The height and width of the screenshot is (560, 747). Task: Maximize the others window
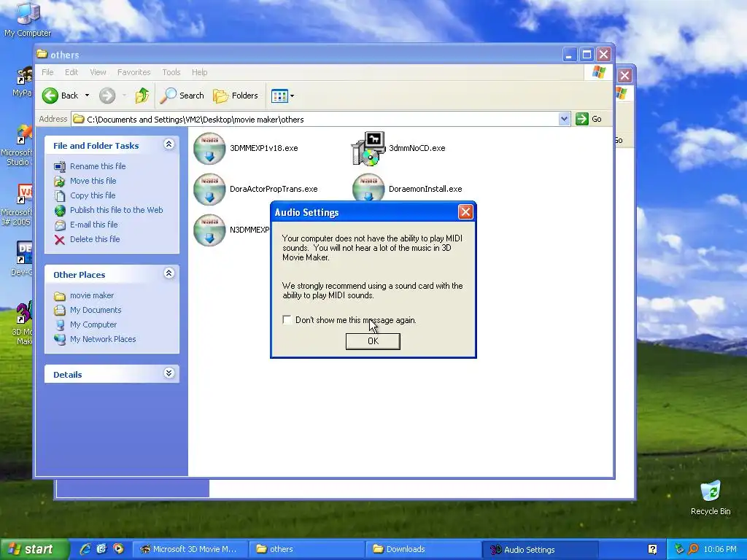click(587, 54)
